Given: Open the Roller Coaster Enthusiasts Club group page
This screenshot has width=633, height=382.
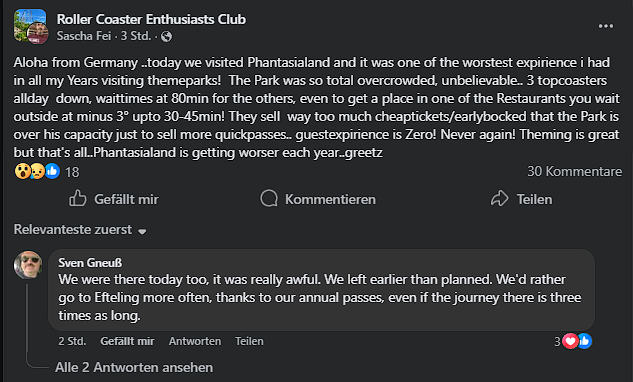Looking at the screenshot, I should 151,19.
